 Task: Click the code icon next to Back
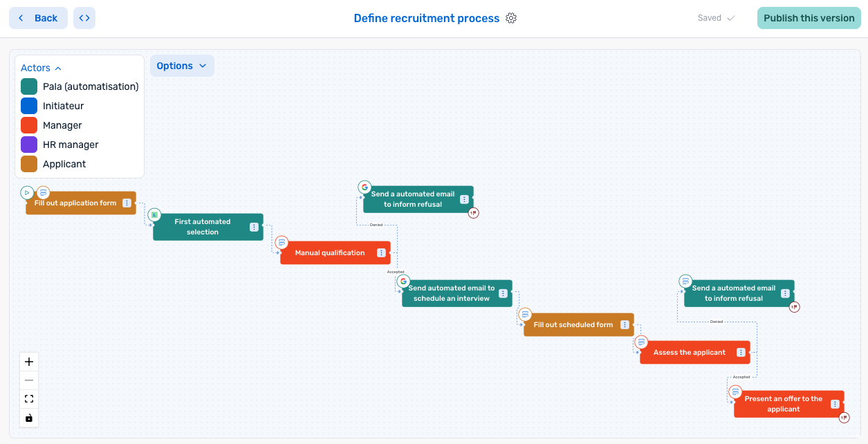[84, 17]
